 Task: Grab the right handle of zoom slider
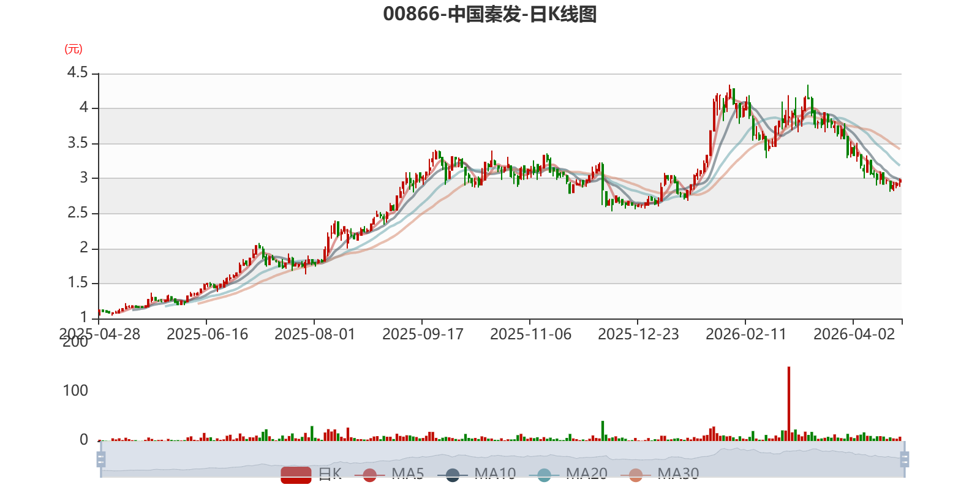pyautogui.click(x=904, y=459)
